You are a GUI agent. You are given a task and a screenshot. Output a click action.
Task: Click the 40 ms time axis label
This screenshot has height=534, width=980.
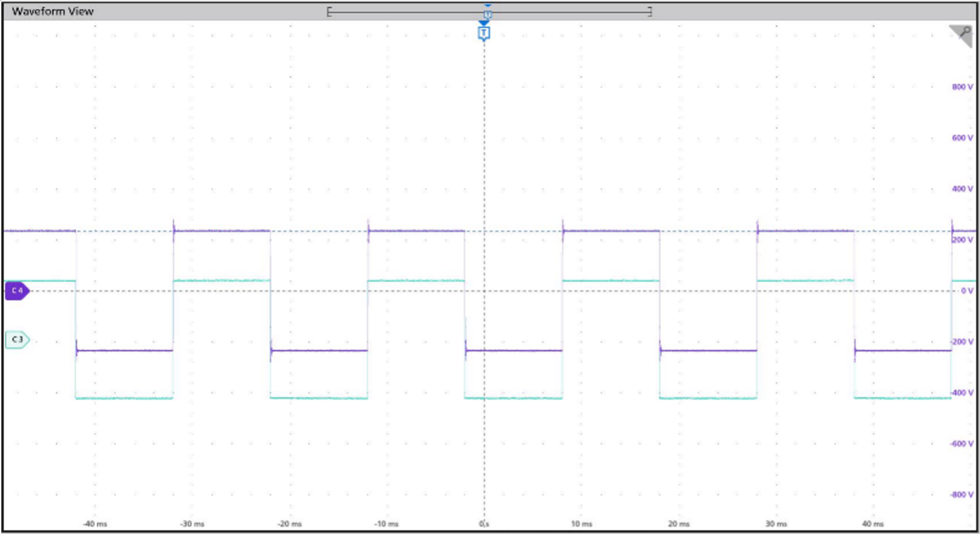pyautogui.click(x=873, y=524)
